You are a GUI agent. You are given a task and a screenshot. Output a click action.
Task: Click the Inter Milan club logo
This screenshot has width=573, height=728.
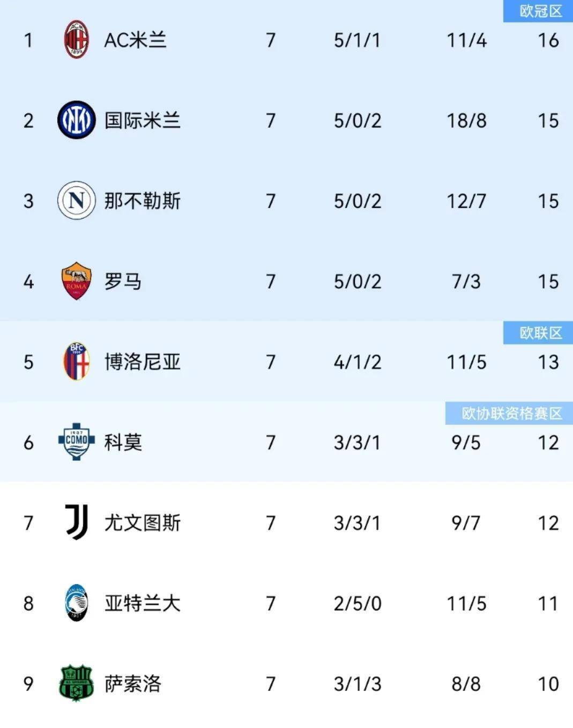click(76, 120)
